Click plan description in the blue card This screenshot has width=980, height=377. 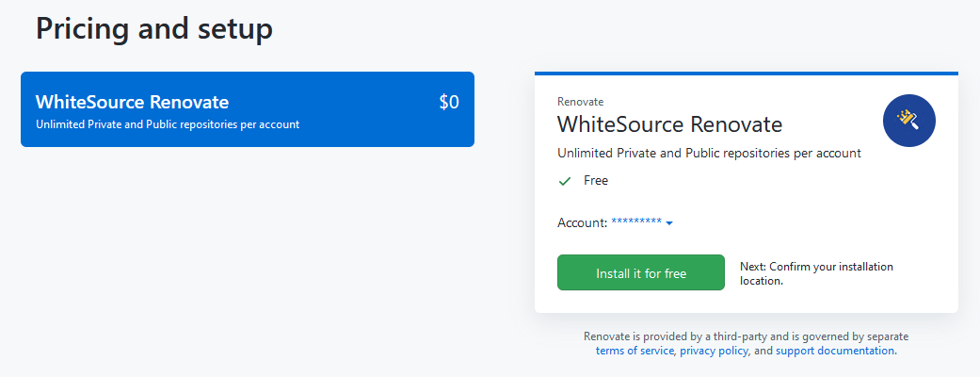pos(168,124)
